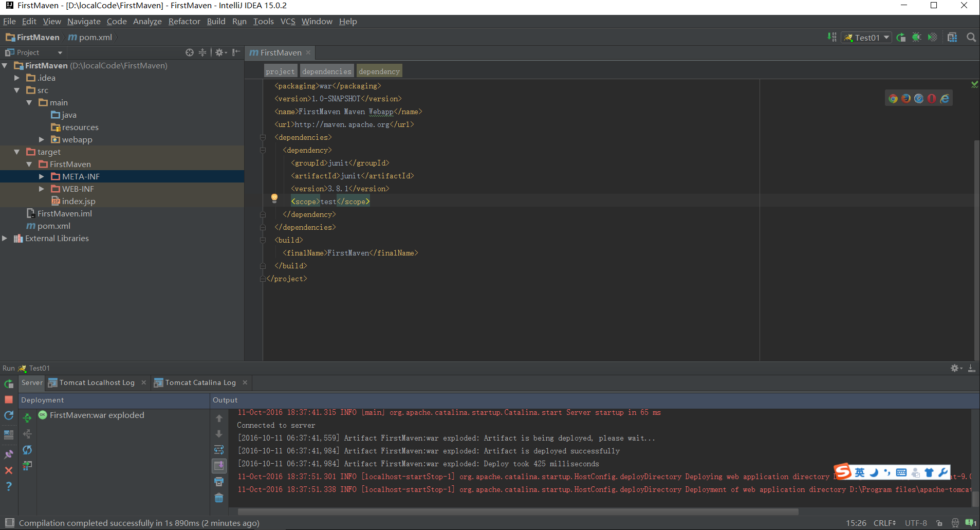Select index.jsp in project tree
The width and height of the screenshot is (980, 530).
pyautogui.click(x=73, y=202)
